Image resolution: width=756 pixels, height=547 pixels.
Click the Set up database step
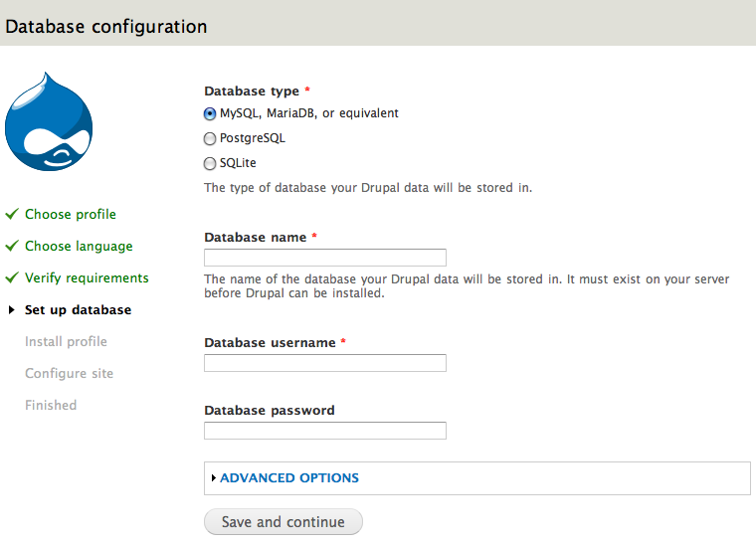pos(78,309)
